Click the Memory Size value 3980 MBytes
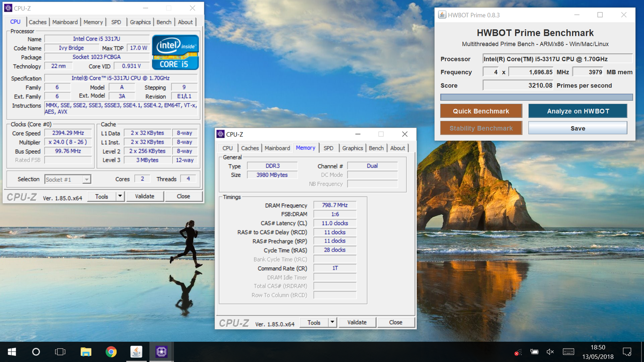The image size is (644, 362). click(x=272, y=175)
